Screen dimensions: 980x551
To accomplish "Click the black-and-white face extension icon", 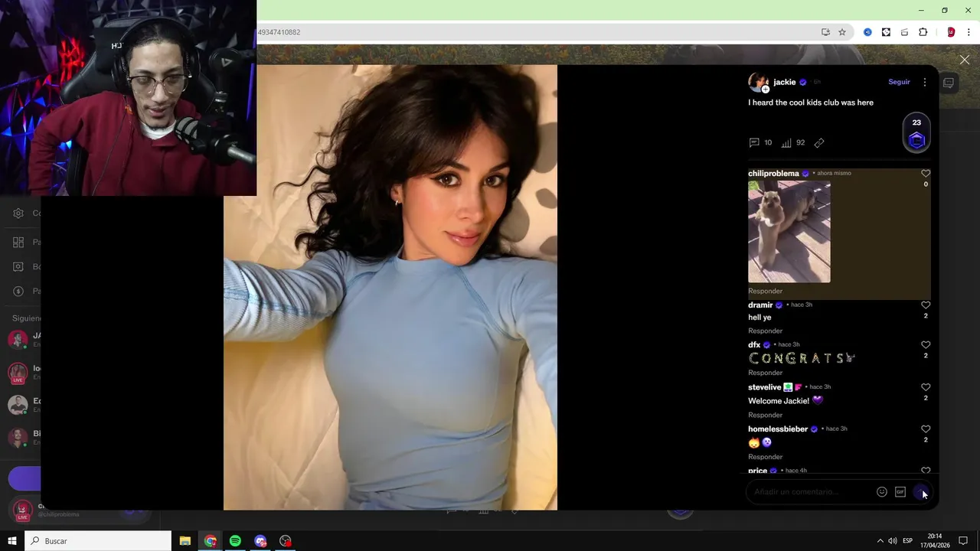I will [886, 32].
